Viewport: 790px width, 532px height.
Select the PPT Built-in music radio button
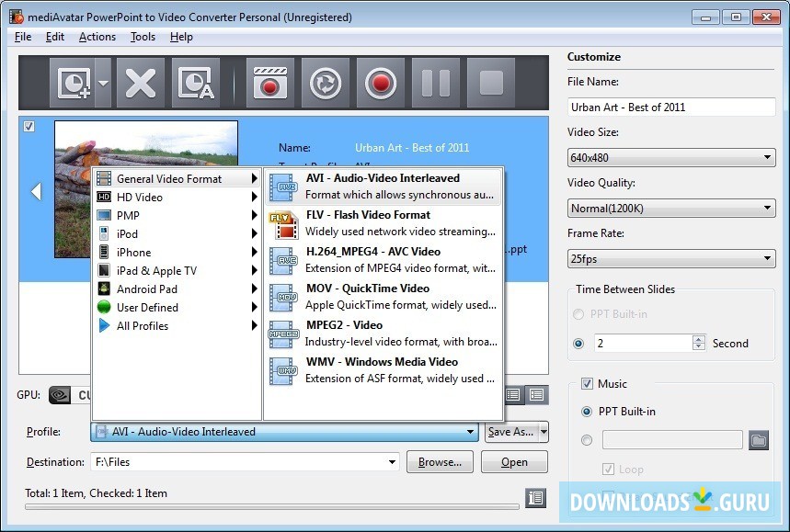pos(588,412)
